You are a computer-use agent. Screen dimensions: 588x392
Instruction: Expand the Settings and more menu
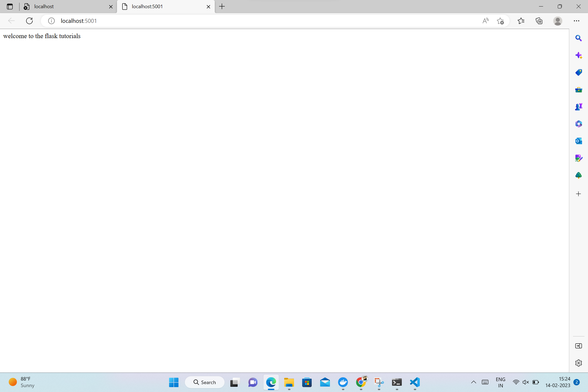(576, 21)
